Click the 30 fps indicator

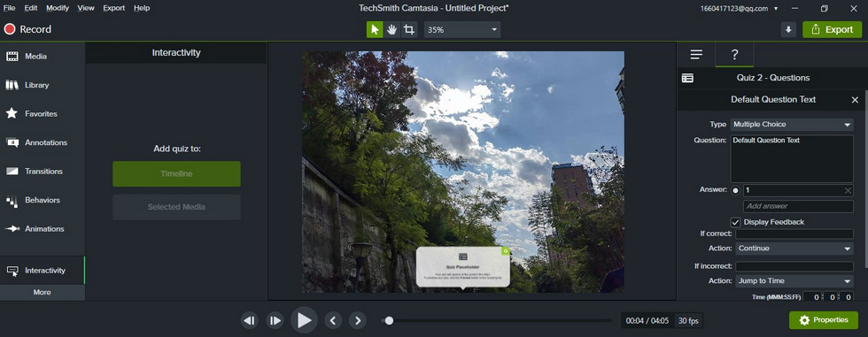click(x=688, y=320)
